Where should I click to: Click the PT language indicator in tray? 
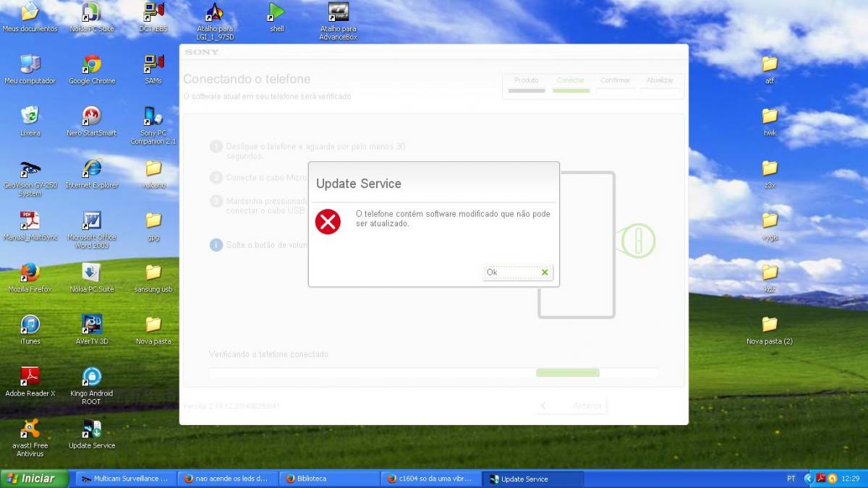click(791, 479)
